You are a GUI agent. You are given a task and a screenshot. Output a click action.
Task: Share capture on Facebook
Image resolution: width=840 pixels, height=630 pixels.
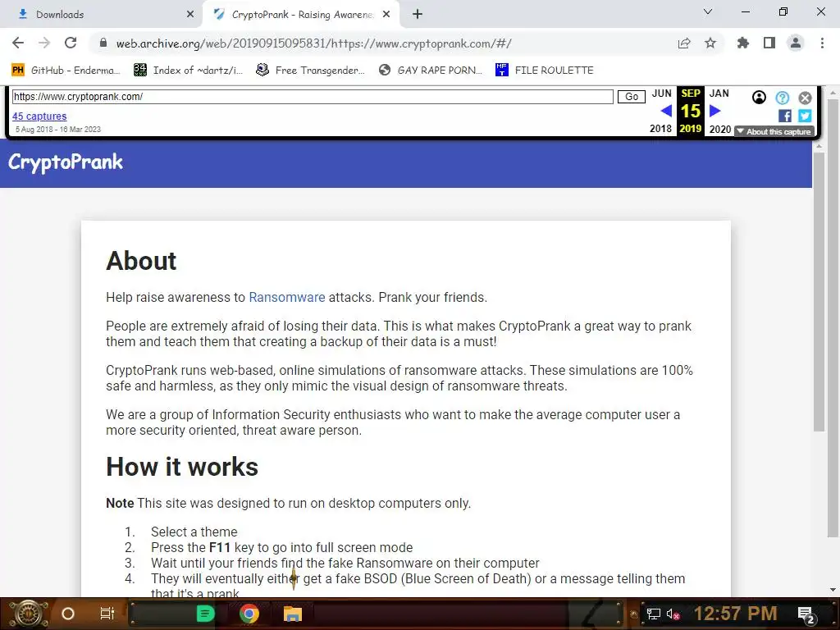coord(785,116)
